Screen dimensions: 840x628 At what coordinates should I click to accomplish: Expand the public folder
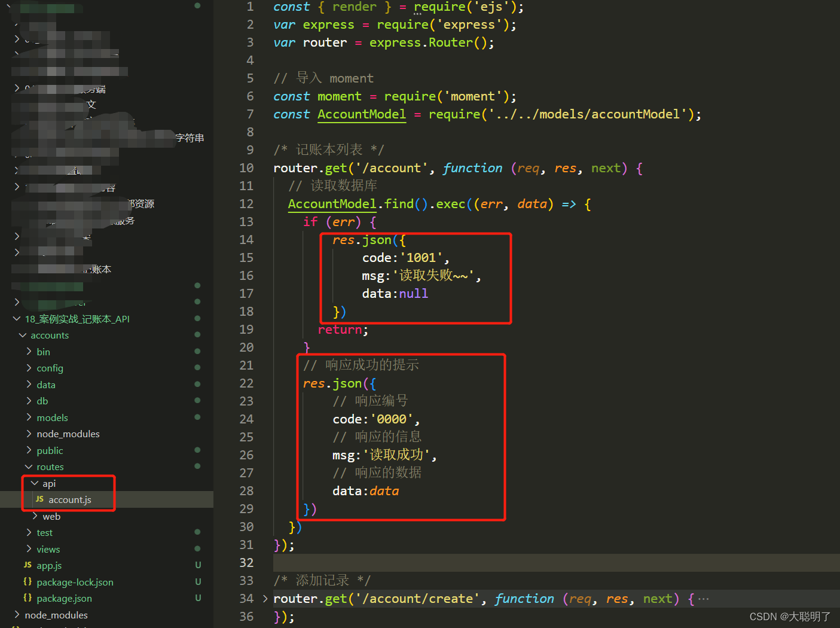(x=29, y=450)
